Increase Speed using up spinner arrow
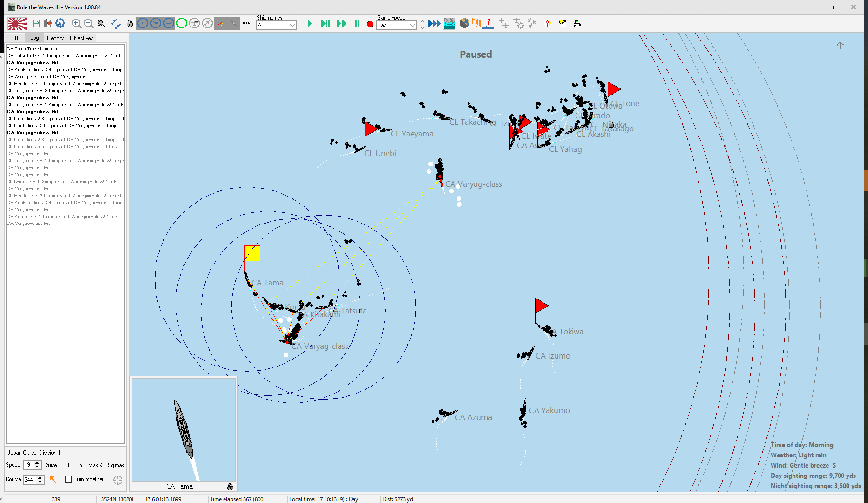Image resolution: width=868 pixels, height=503 pixels. pos(37,463)
